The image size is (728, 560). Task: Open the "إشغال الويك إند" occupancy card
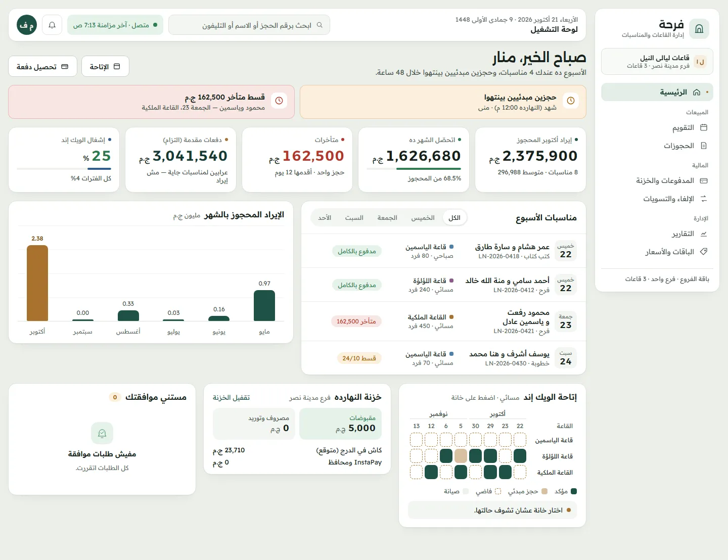[64, 160]
